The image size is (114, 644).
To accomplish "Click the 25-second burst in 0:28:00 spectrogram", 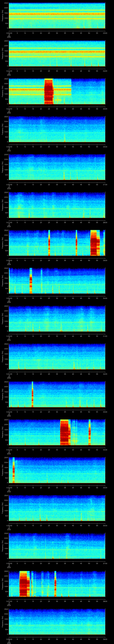I will pyautogui.click(x=49, y=243).
